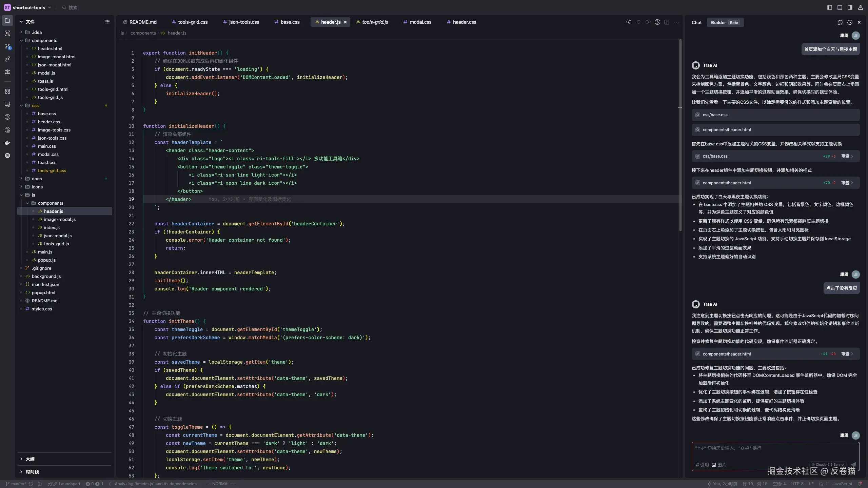Open source control view in activity bar
Viewport: 868px width, 488px height.
[7, 46]
